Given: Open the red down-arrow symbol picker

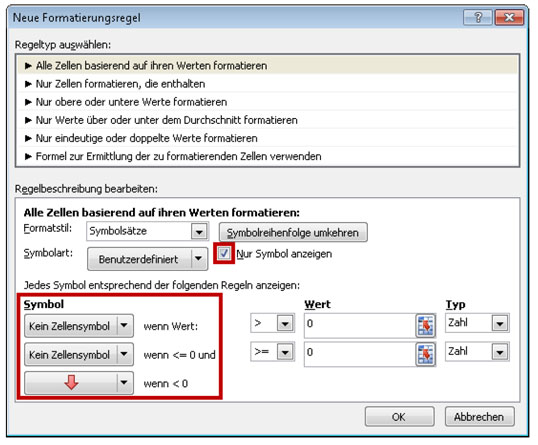Looking at the screenshot, I should coord(79,383).
